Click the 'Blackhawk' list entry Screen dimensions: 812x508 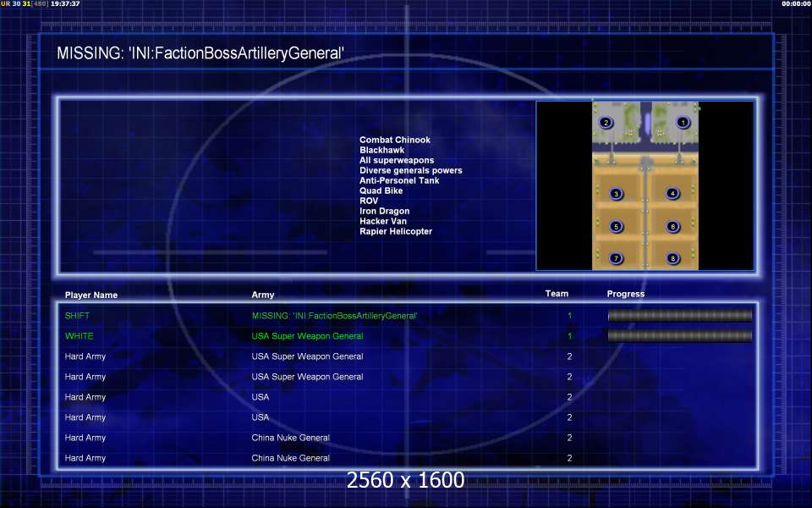click(x=381, y=150)
